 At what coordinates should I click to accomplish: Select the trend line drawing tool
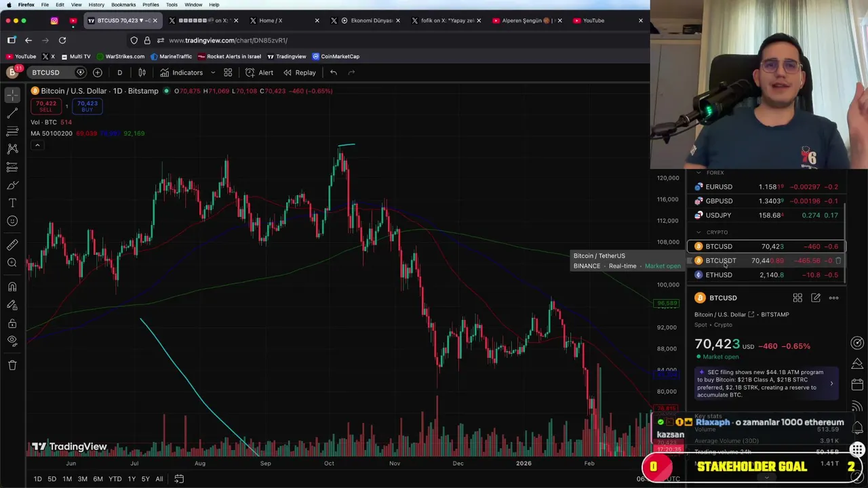[x=12, y=113]
